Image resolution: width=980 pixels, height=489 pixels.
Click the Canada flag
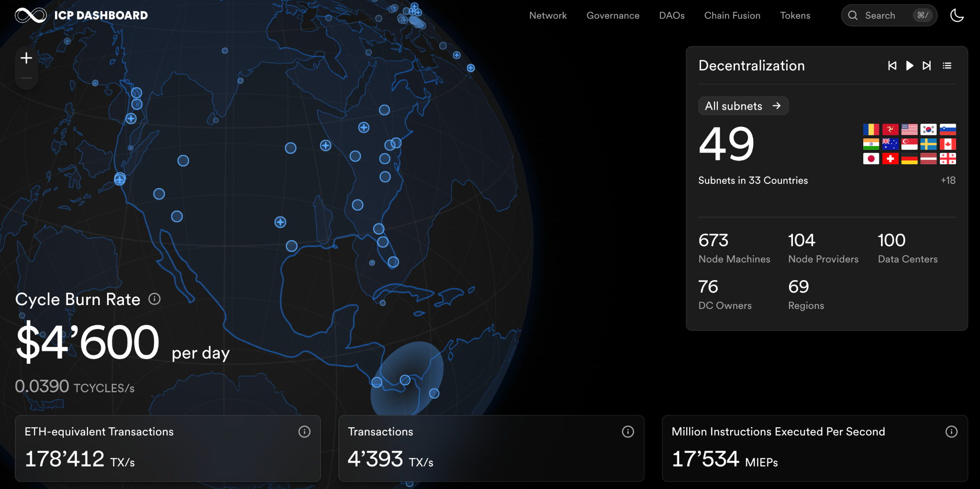948,144
